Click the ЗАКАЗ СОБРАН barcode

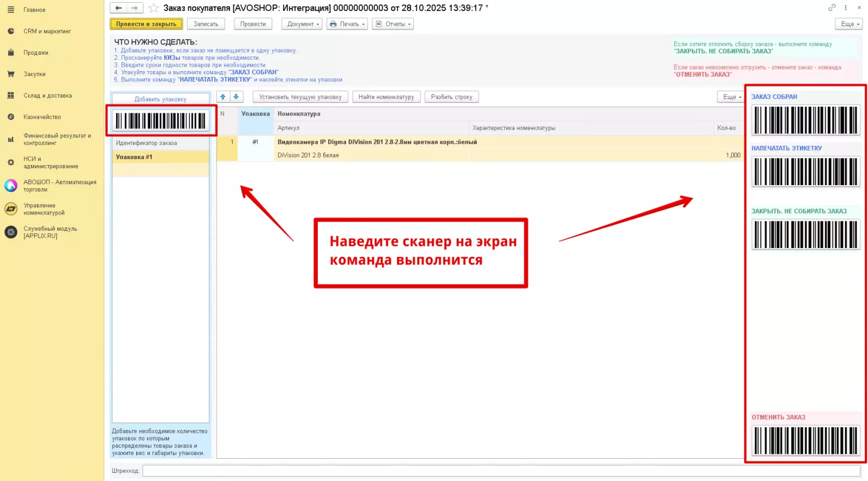(x=806, y=120)
